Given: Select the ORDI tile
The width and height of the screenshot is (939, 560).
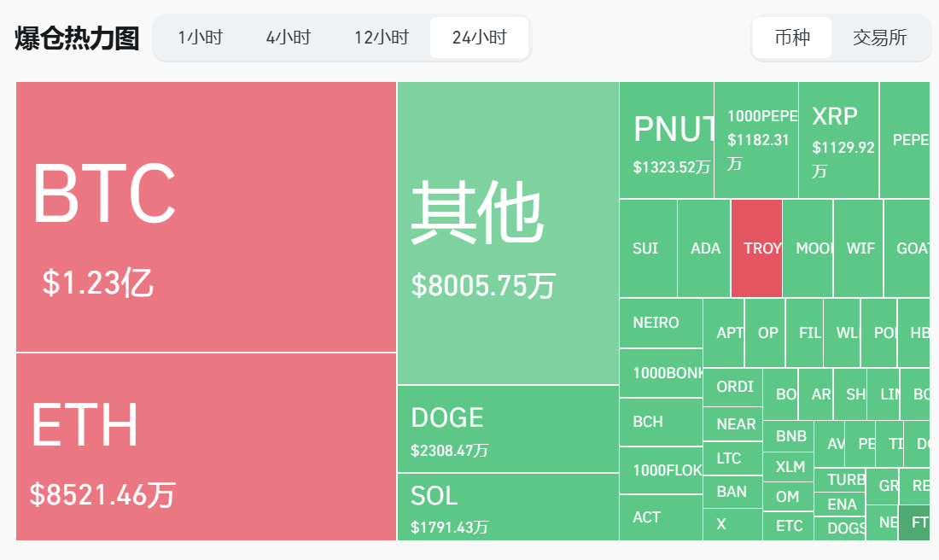Looking at the screenshot, I should (x=732, y=387).
